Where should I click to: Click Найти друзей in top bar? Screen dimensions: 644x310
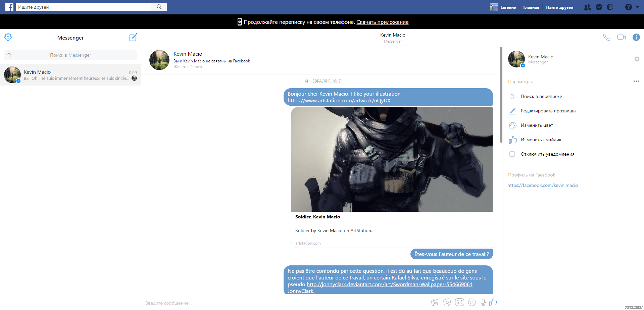coord(559,7)
